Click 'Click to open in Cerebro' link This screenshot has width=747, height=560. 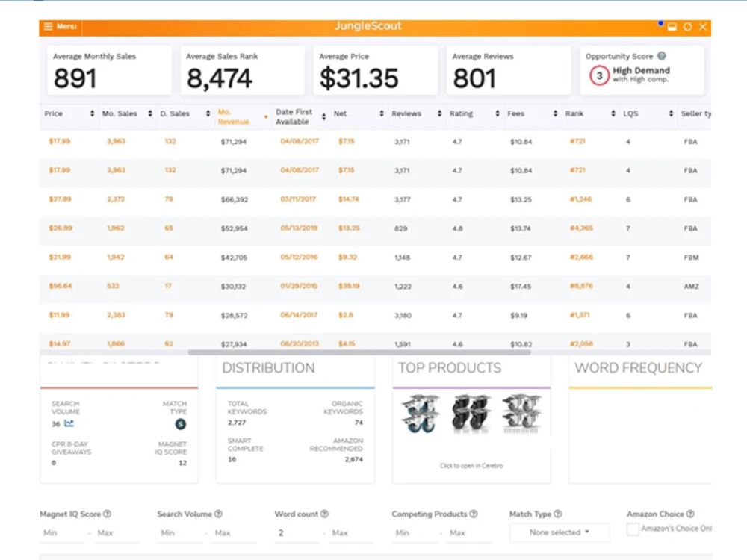click(471, 466)
